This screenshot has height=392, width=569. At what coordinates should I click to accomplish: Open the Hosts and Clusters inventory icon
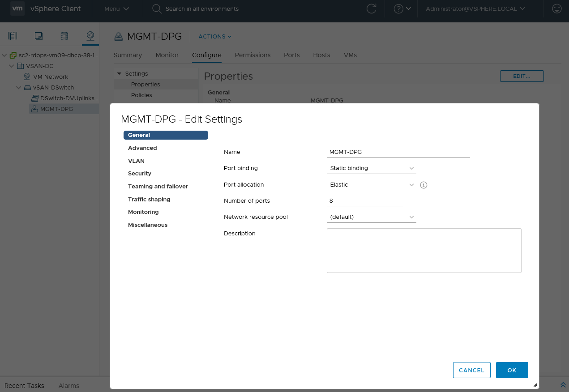(x=13, y=36)
